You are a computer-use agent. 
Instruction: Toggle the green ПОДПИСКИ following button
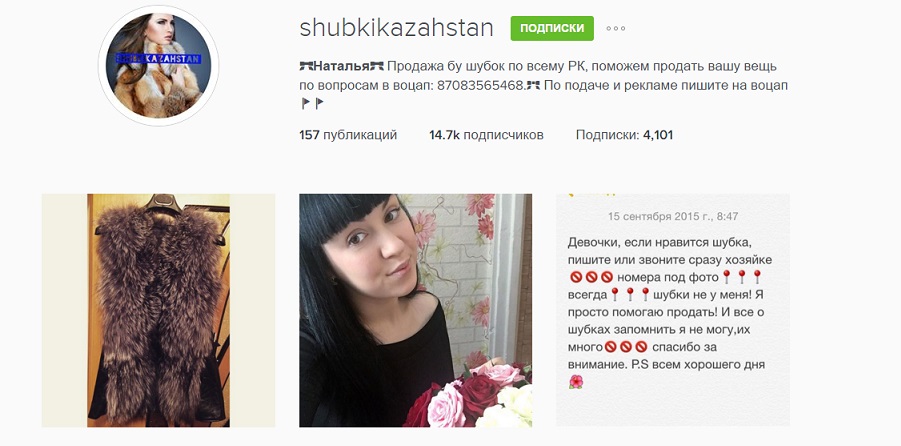pos(552,28)
